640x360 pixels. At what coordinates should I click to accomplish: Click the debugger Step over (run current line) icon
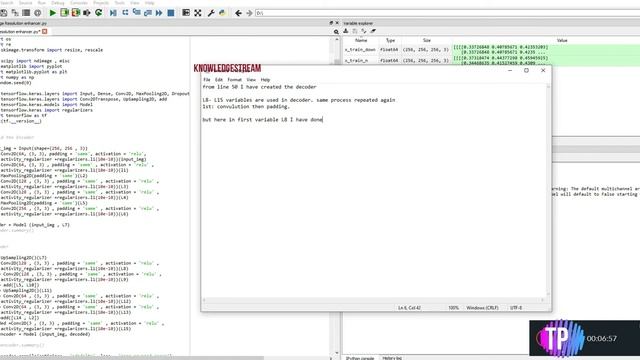pos(125,13)
